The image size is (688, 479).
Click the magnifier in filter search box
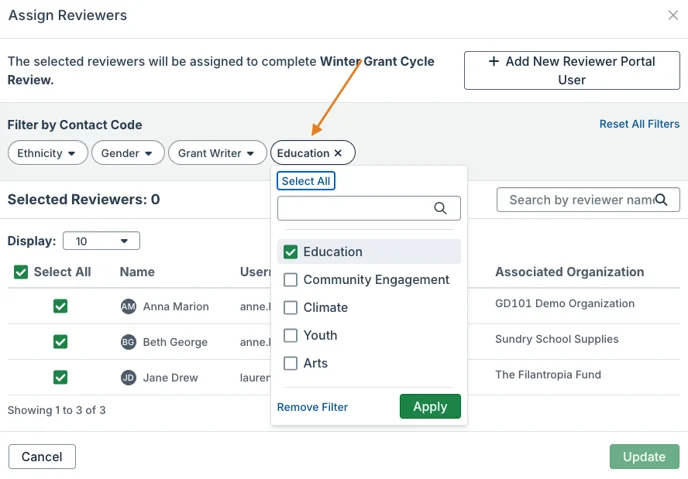440,208
